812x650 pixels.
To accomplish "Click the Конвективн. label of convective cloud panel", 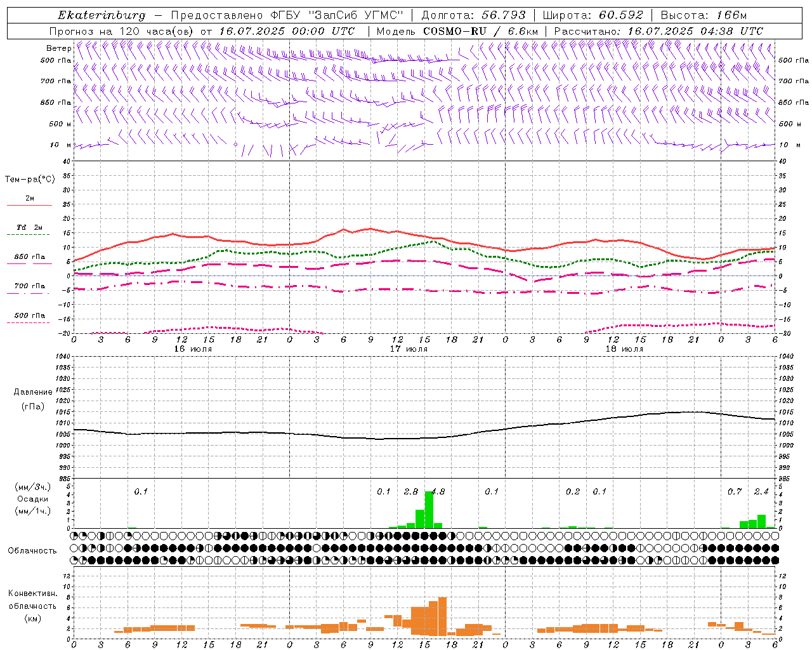I will (x=32, y=594).
